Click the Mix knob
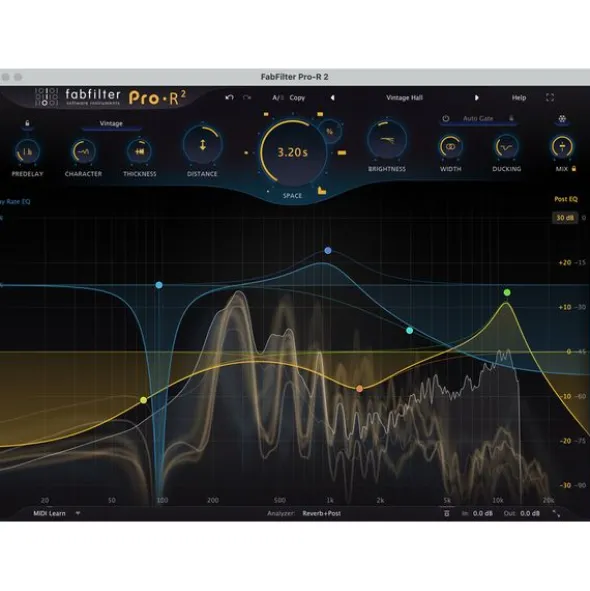590x591 pixels. tap(562, 147)
